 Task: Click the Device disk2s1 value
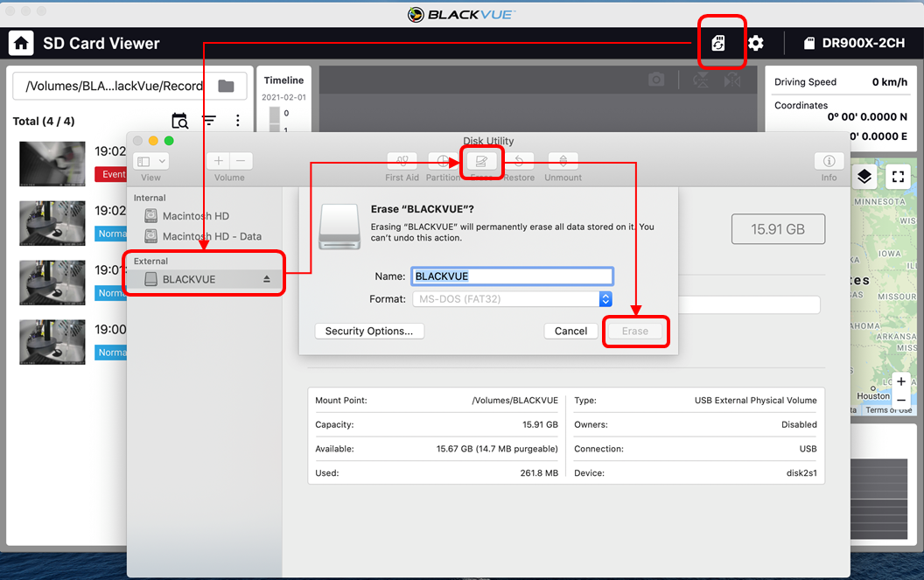click(801, 472)
